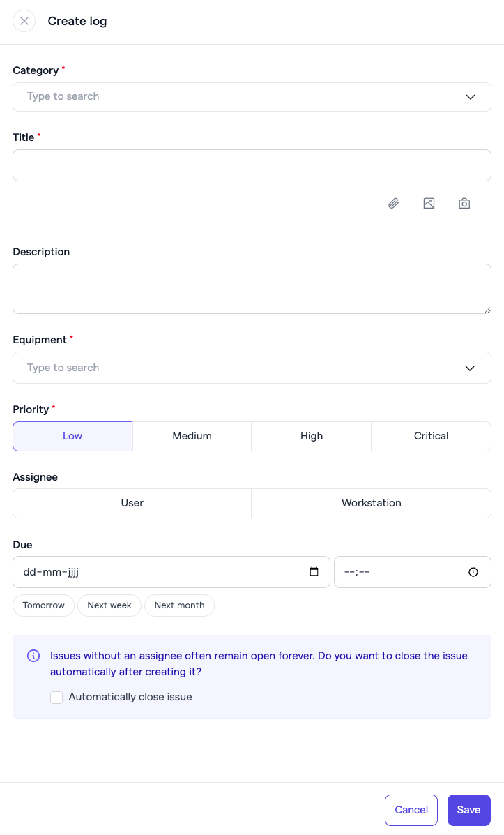Focus the Description text area
The height and width of the screenshot is (835, 504).
pos(252,289)
